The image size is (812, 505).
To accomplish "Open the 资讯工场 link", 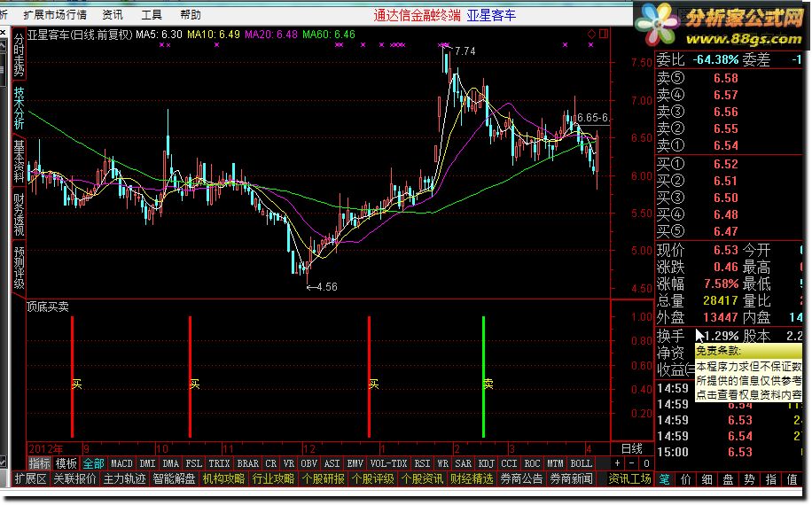I will pos(629,479).
